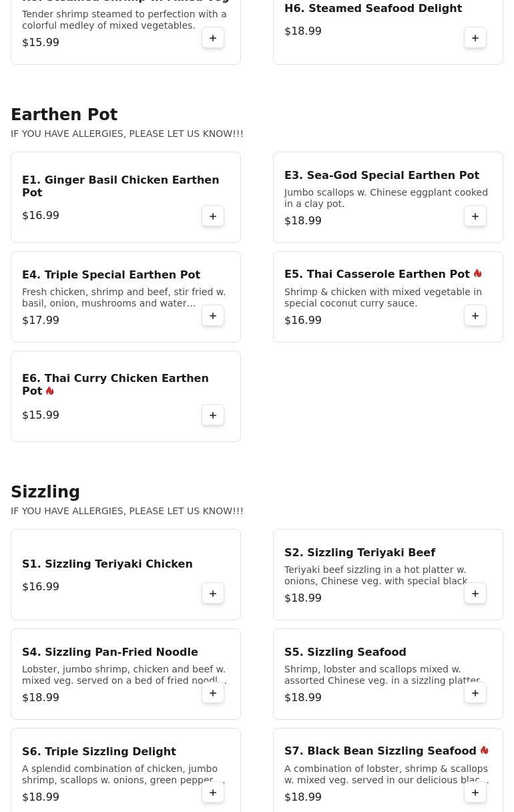Add S7 Black Bean Sizzling Seafood

click(475, 793)
